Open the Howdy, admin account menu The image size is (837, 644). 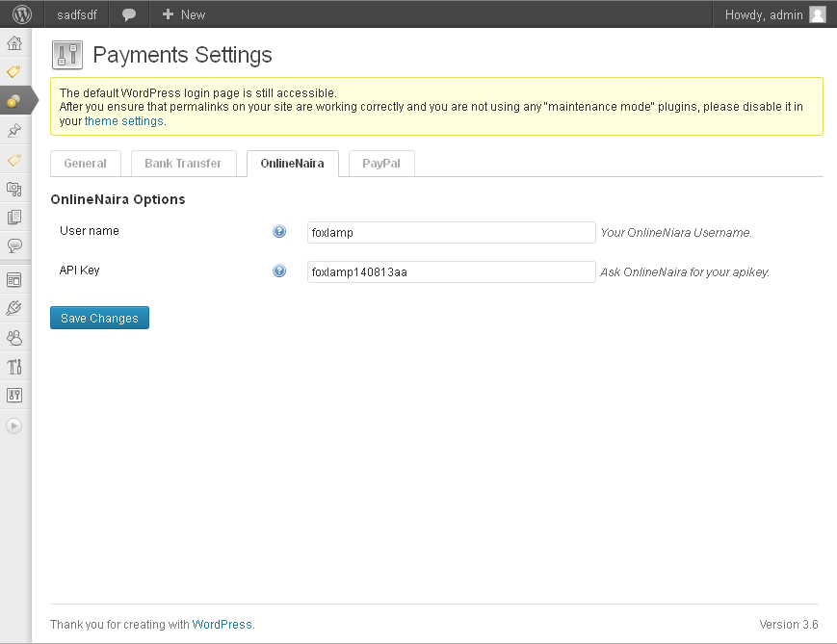click(775, 14)
